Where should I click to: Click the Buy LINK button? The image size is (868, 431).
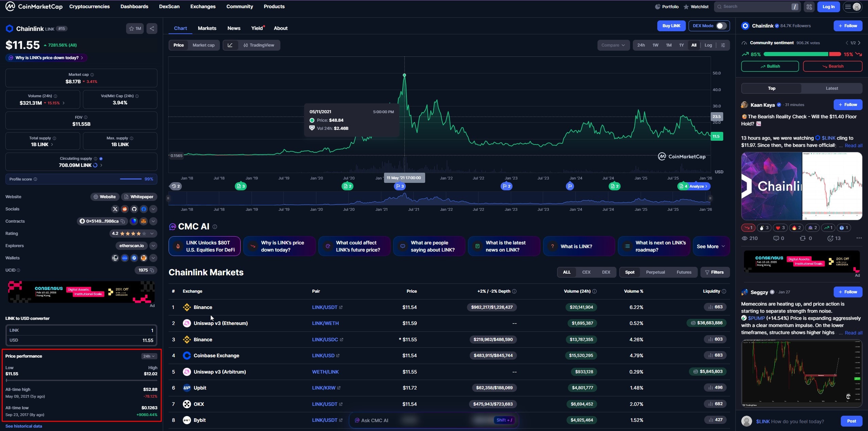tap(671, 25)
